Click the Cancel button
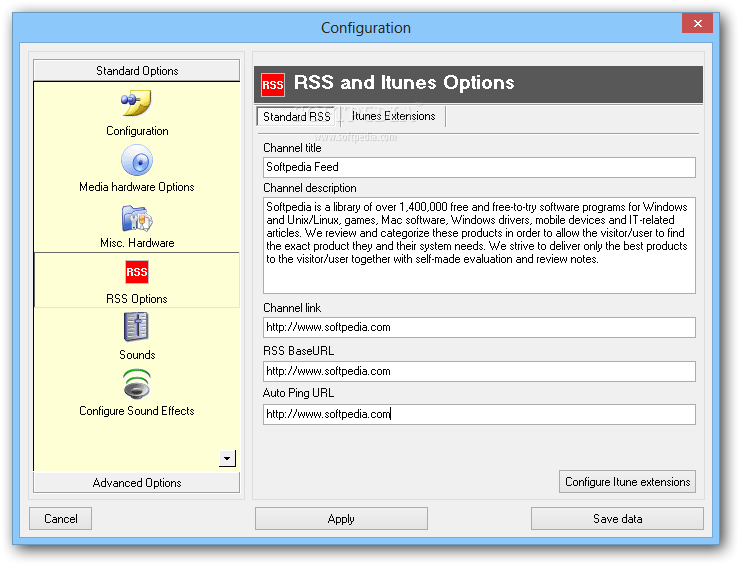The height and width of the screenshot is (565, 740). (x=60, y=519)
